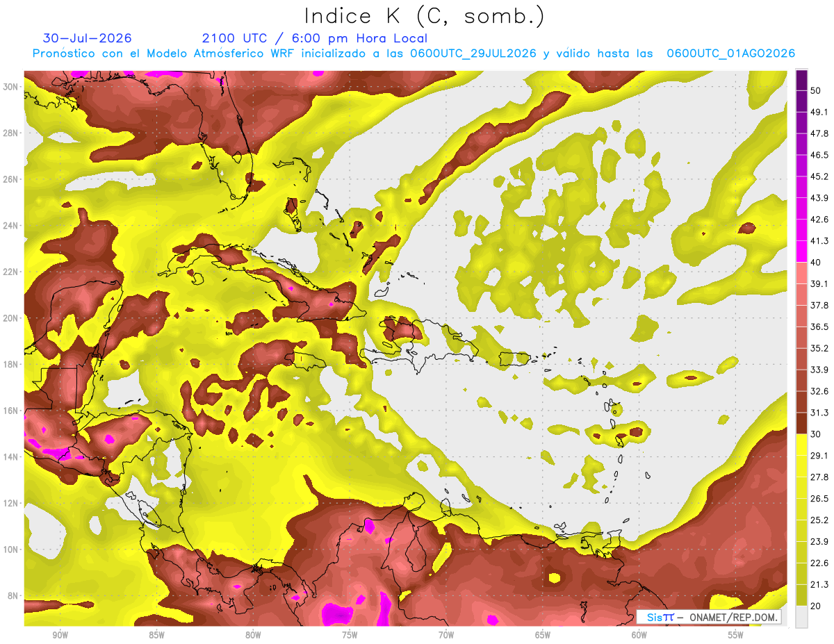Click the "0600UTC_29JUL2026" initialization time
This screenshot has height=644, width=834.
click(x=473, y=53)
